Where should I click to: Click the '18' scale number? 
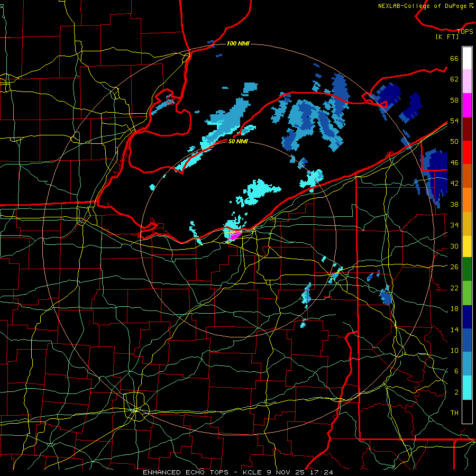pyautogui.click(x=454, y=309)
